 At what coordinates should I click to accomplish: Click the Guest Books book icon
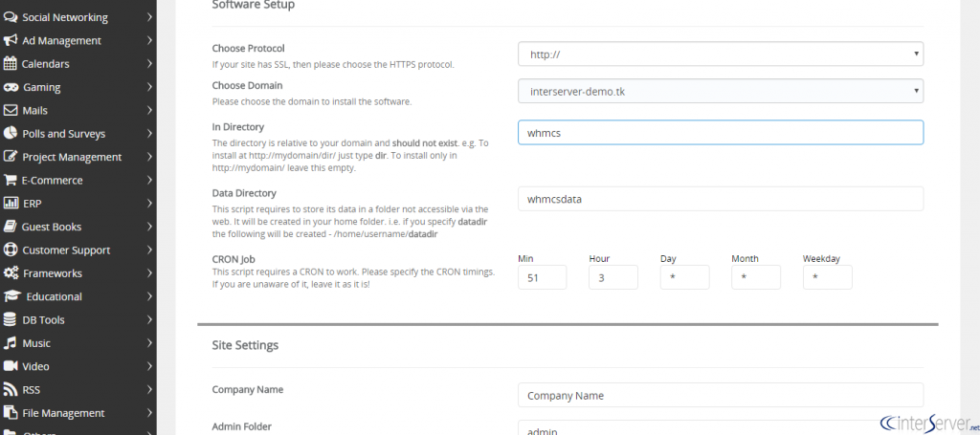point(10,227)
